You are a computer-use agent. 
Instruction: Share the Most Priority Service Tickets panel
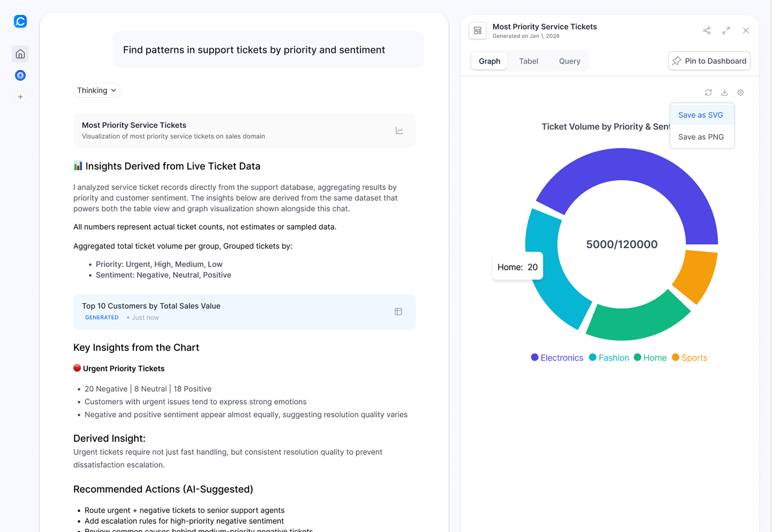pos(706,30)
